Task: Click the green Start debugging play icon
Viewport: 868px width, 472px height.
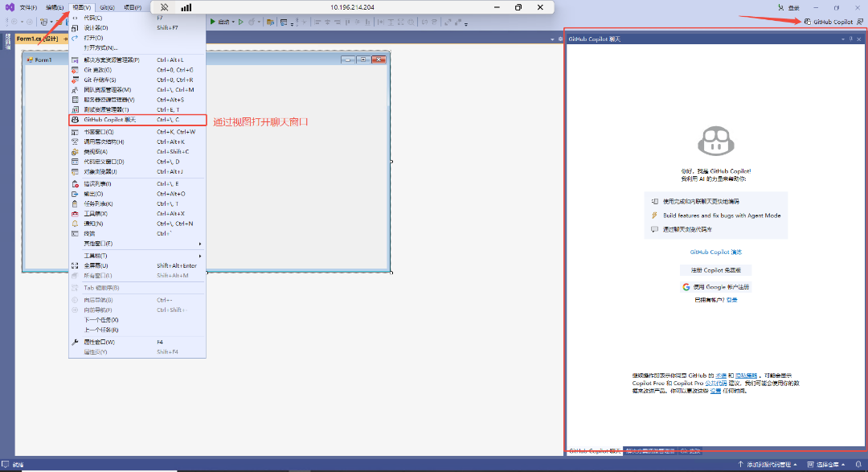Action: coord(212,22)
